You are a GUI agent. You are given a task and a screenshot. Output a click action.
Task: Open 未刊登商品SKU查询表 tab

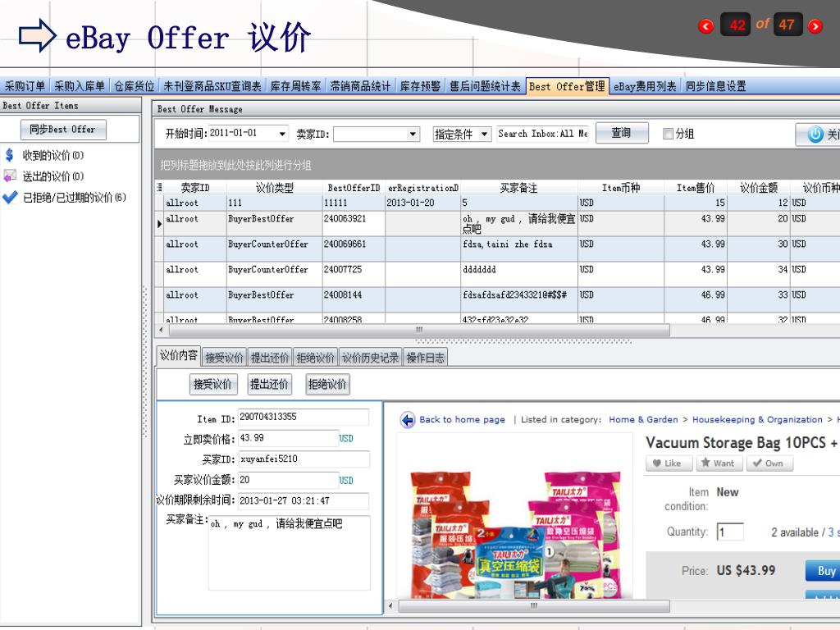coord(212,86)
